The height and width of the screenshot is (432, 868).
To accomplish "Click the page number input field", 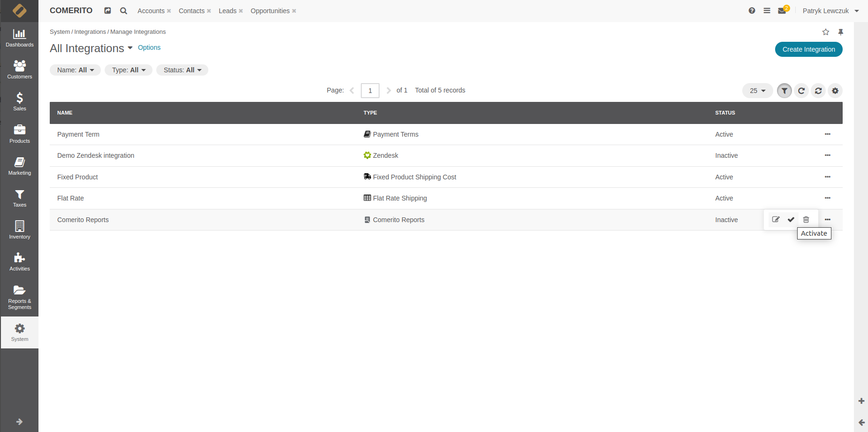I will [x=370, y=91].
